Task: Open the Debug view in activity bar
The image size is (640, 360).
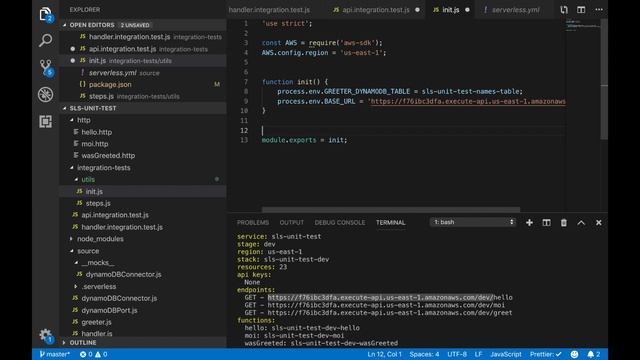Action: coord(46,95)
